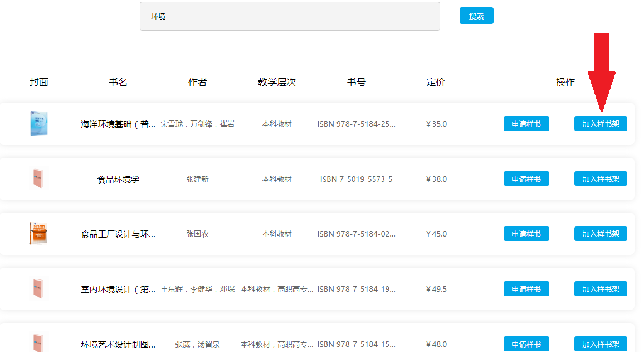Open the 食品环境学 book title
This screenshot has height=352, width=644.
pos(118,179)
